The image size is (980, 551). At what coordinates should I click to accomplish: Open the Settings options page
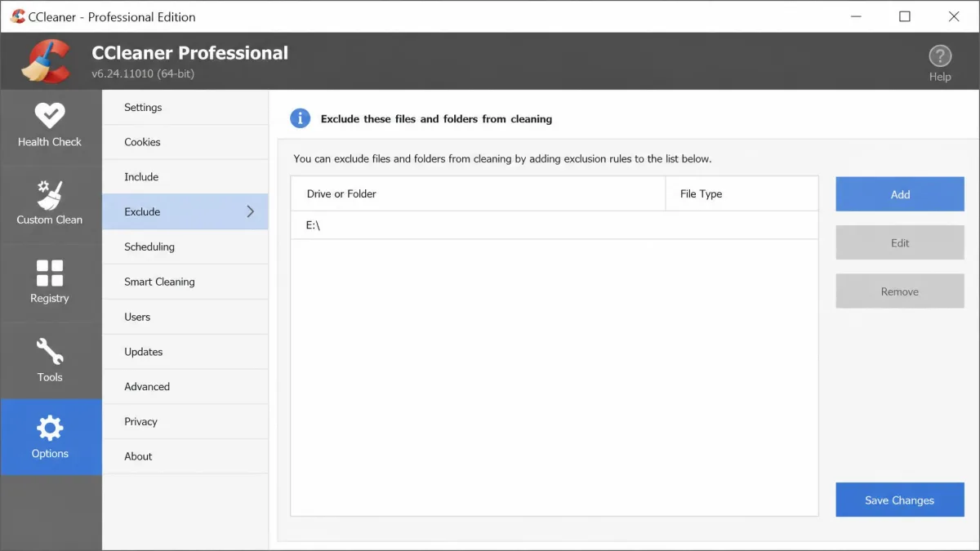185,107
